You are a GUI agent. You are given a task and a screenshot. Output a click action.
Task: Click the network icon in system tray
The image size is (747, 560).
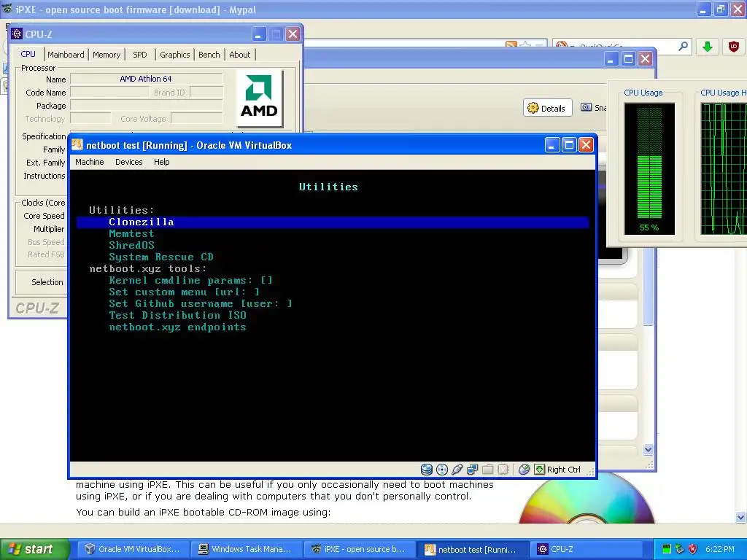click(x=680, y=549)
